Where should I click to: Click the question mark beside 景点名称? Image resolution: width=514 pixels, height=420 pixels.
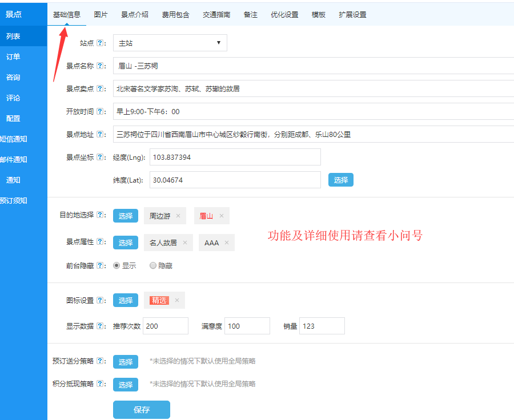(100, 66)
